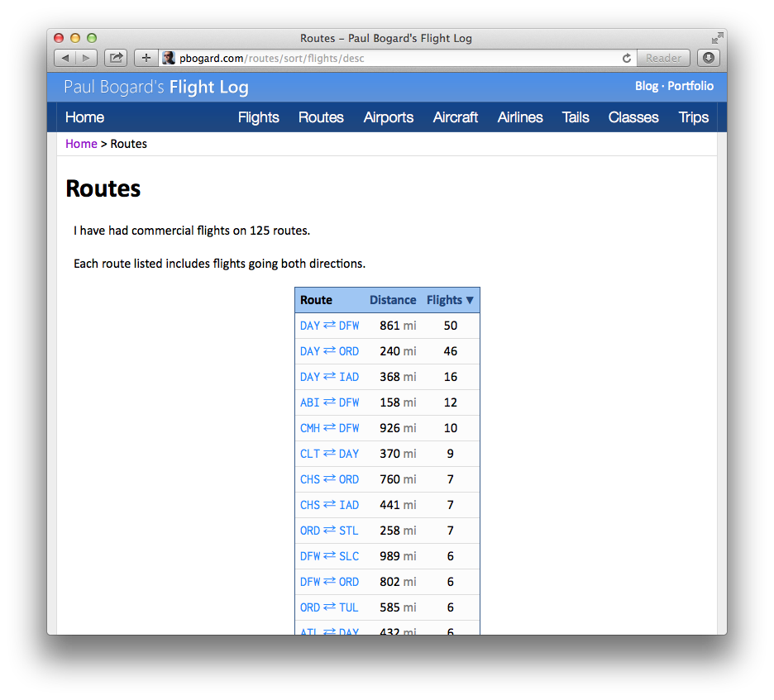The height and width of the screenshot is (700, 774).
Task: Open the Blog link
Action: pos(646,86)
